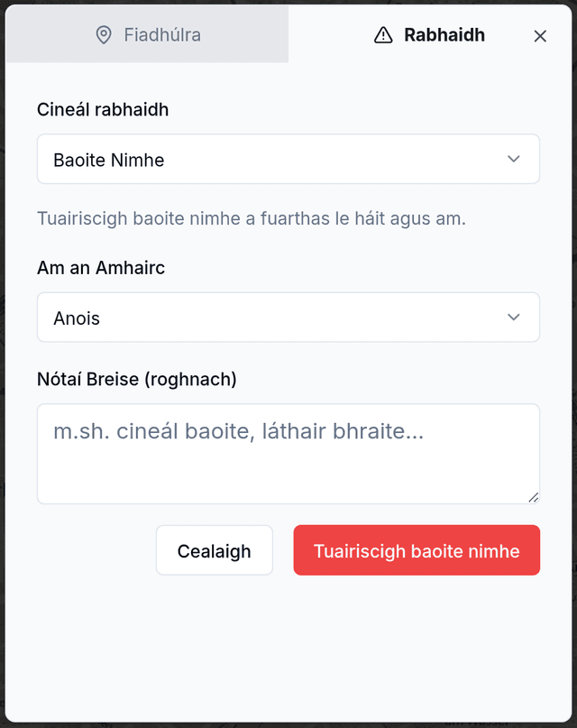Select the Rabhaidh tab

tap(429, 35)
